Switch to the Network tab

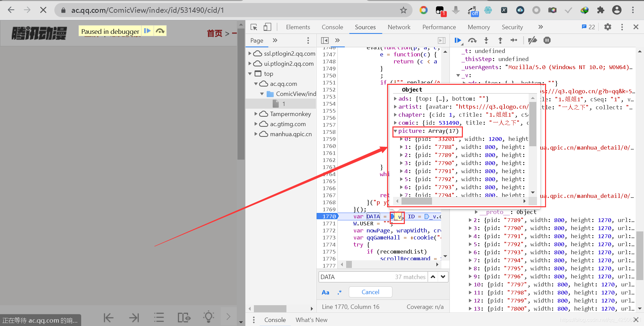click(x=399, y=27)
